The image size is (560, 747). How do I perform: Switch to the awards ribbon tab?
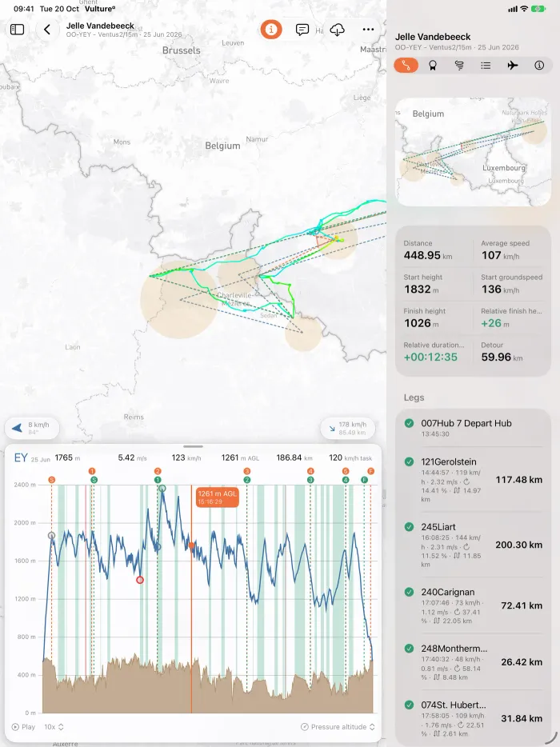tap(433, 66)
